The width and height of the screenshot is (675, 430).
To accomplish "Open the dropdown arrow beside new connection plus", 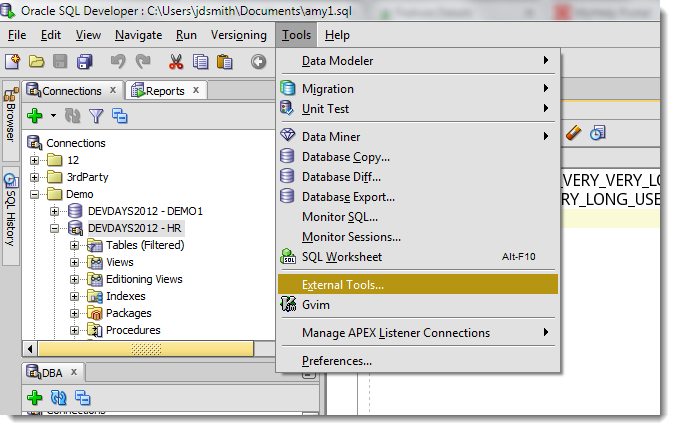I will click(x=53, y=115).
